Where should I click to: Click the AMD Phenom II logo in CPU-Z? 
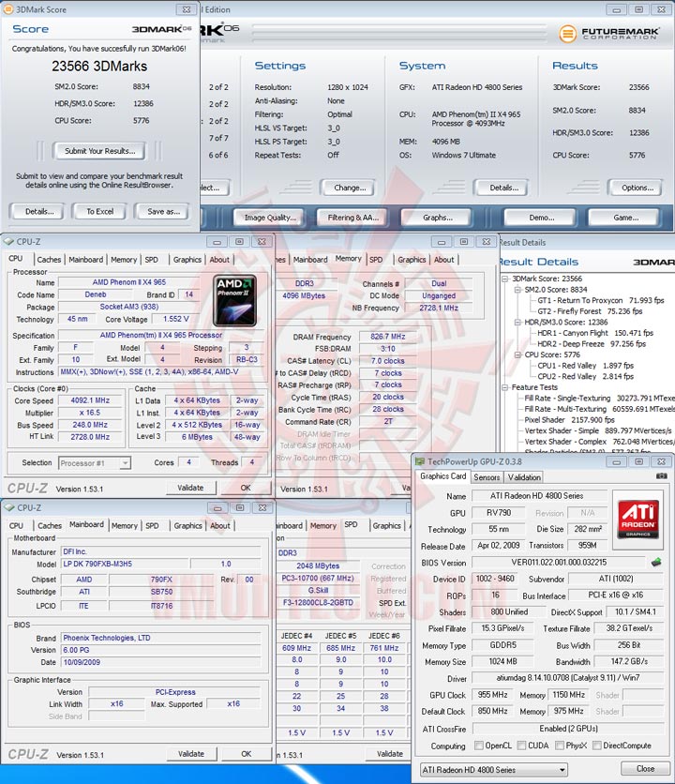[234, 300]
